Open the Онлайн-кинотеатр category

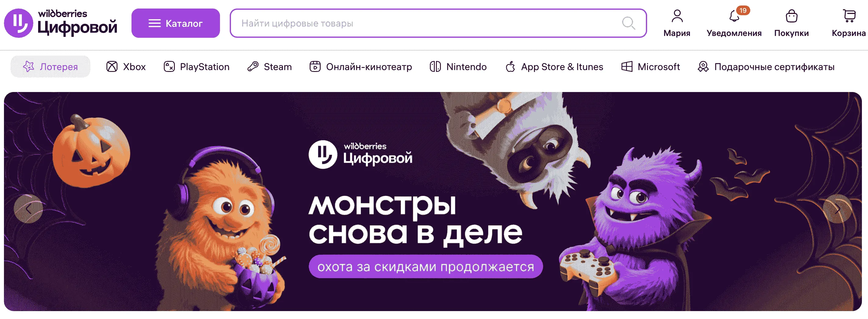tap(361, 67)
